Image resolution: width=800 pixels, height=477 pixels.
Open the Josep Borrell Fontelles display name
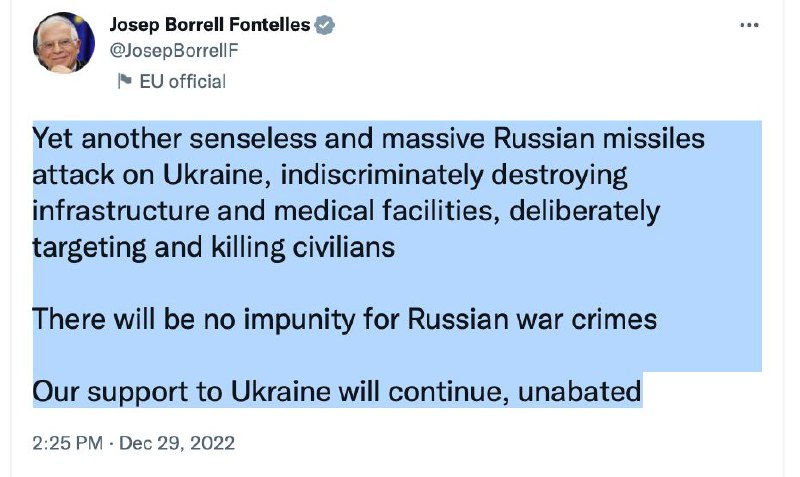point(209,27)
